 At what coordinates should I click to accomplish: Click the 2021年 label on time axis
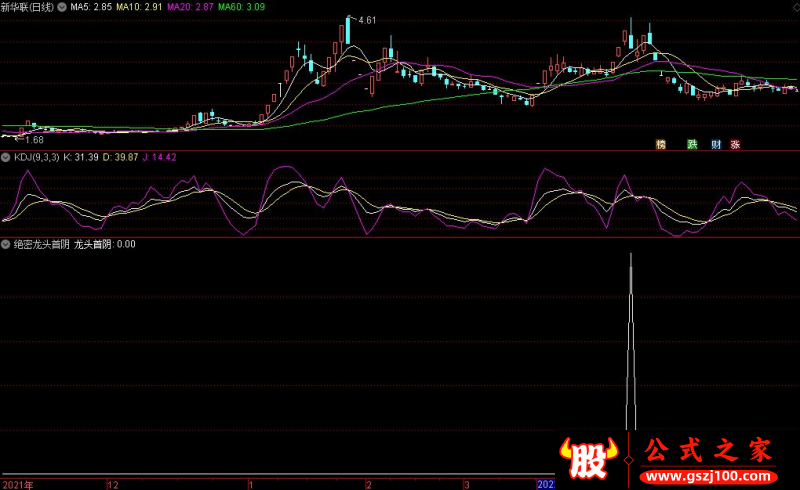[17, 484]
